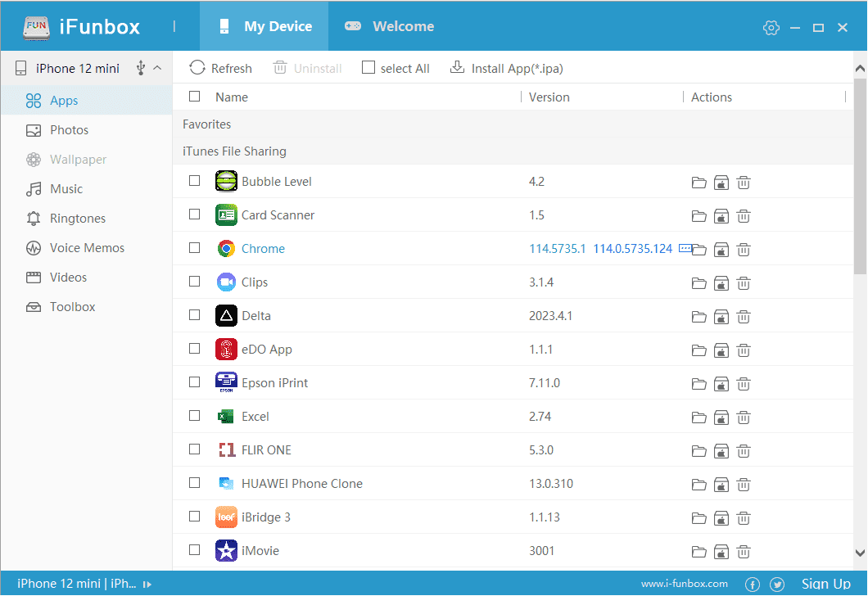Sort by the Version column header
The image size is (868, 596).
(x=549, y=97)
